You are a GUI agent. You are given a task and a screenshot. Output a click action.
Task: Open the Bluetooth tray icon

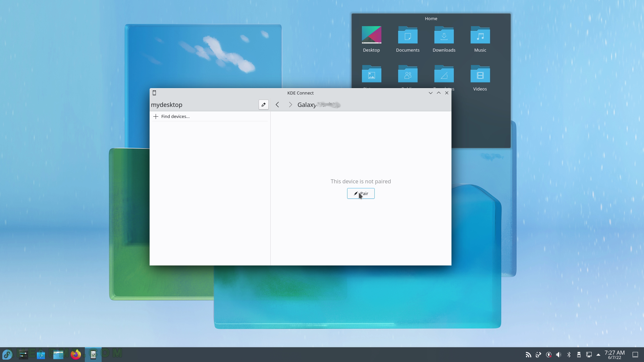(x=569, y=355)
